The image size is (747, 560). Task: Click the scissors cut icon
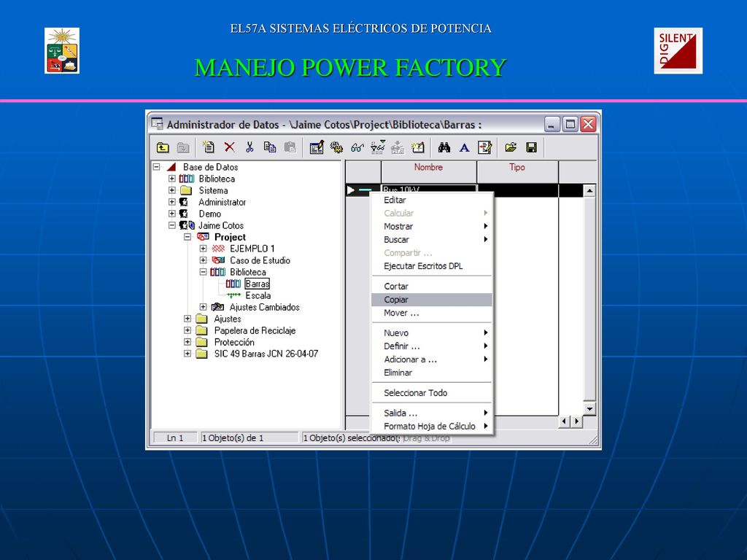tap(249, 147)
